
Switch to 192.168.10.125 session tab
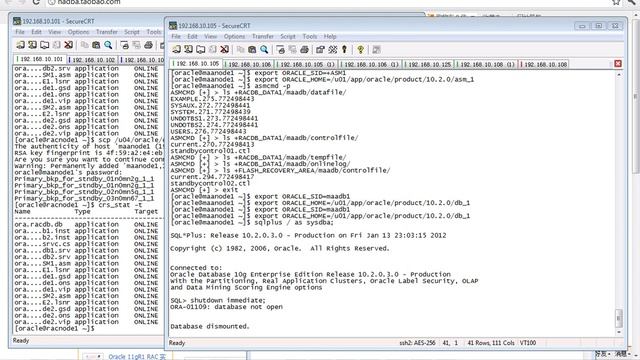[429, 64]
